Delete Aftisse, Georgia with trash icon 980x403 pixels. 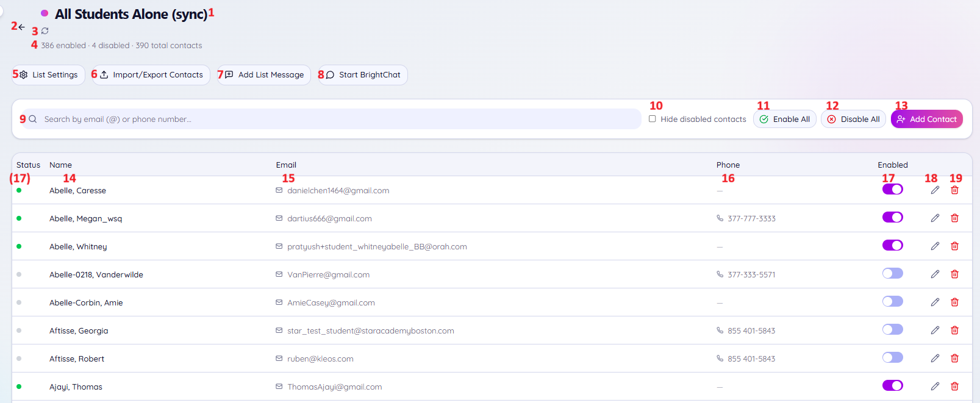pyautogui.click(x=954, y=330)
